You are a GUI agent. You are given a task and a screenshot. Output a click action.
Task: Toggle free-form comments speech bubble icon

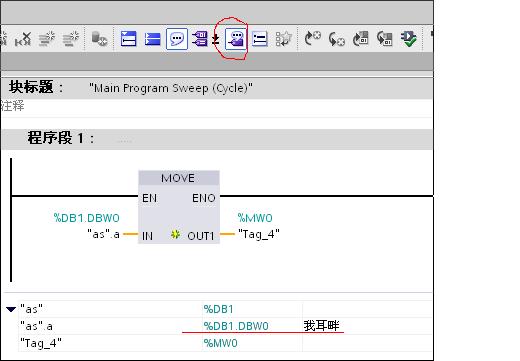(177, 39)
